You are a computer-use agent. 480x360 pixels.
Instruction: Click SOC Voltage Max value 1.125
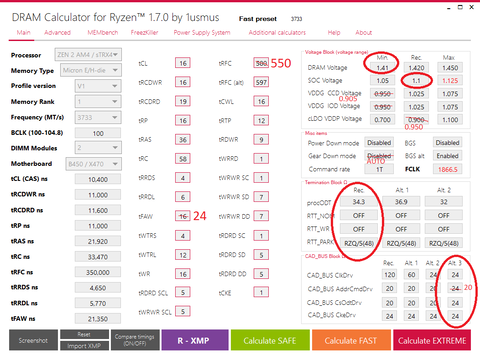click(450, 81)
